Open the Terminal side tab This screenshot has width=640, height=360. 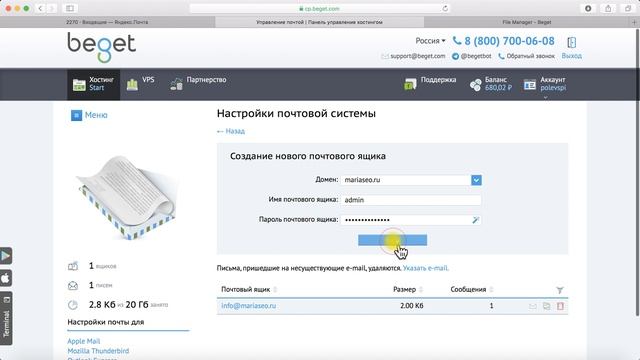pos(6,319)
